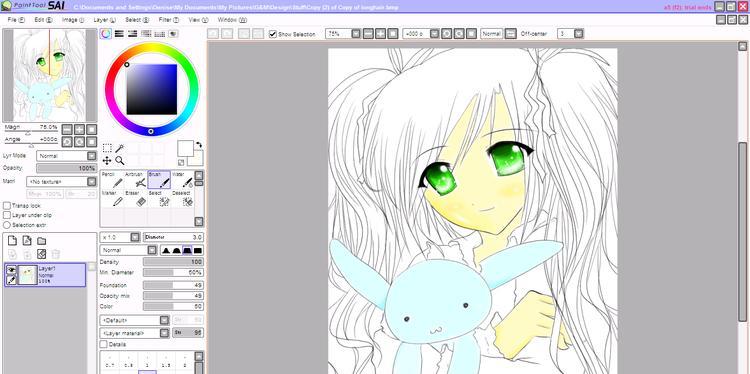Open the Filter menu
This screenshot has width=750, height=374.
pyautogui.click(x=169, y=20)
